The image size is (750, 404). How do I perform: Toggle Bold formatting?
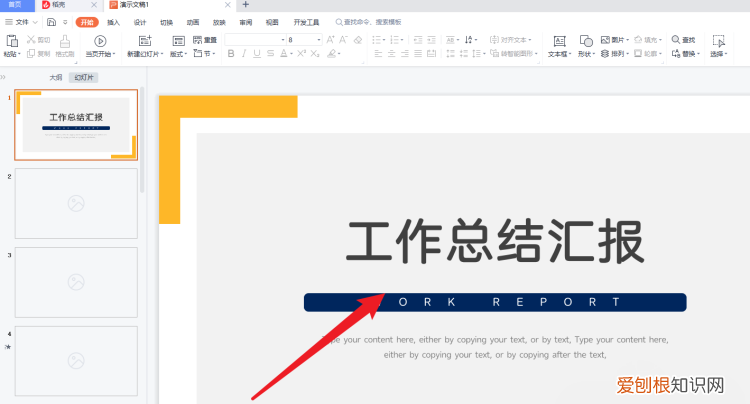click(231, 54)
